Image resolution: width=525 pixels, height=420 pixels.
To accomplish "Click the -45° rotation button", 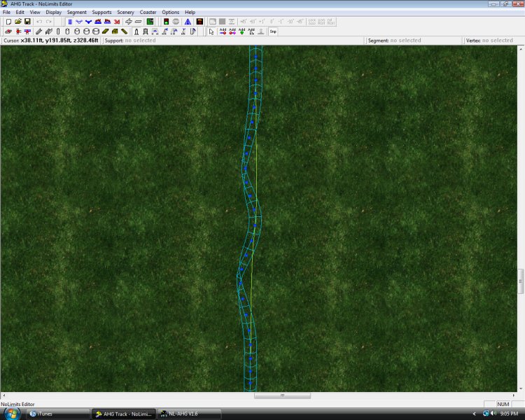I will pyautogui.click(x=300, y=22).
